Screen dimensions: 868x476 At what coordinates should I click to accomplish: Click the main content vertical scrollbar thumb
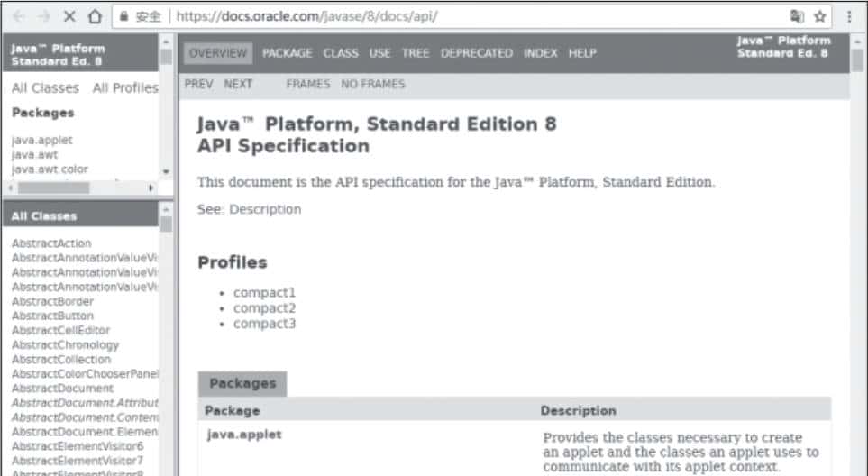tap(857, 60)
